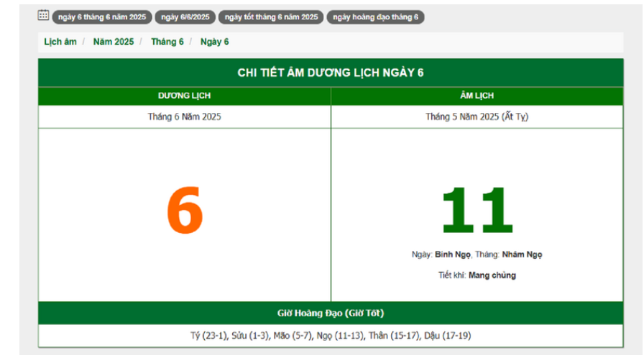Viewport: 644px width, 358px height.
Task: Click 'Mão (5-7)' auspicious hour
Action: 293,336
